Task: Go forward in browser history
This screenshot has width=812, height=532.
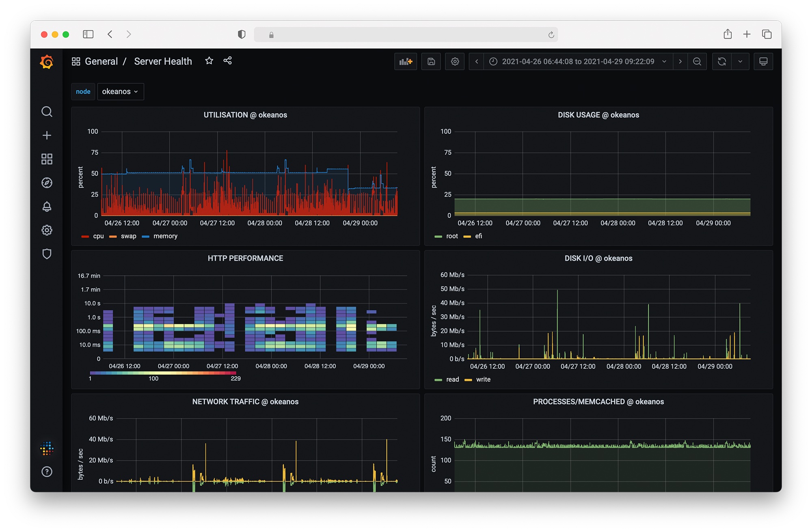Action: [x=129, y=34]
